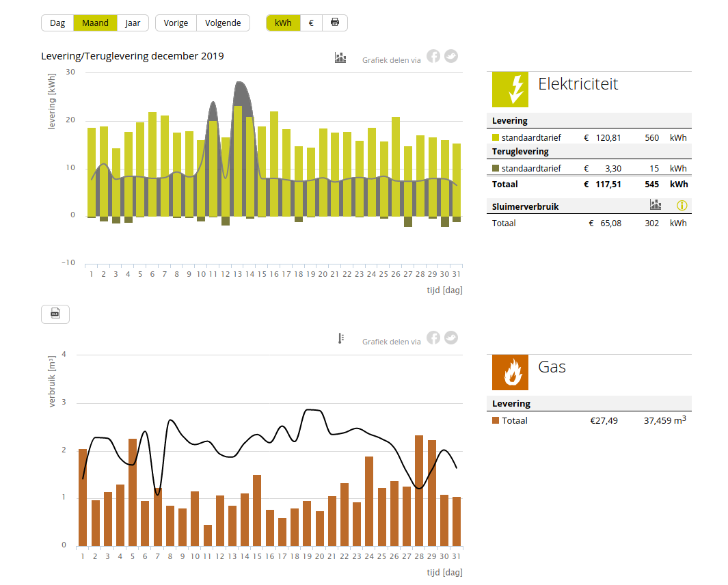
Task: Click the orange gas bar for day 28
Action: point(419,491)
